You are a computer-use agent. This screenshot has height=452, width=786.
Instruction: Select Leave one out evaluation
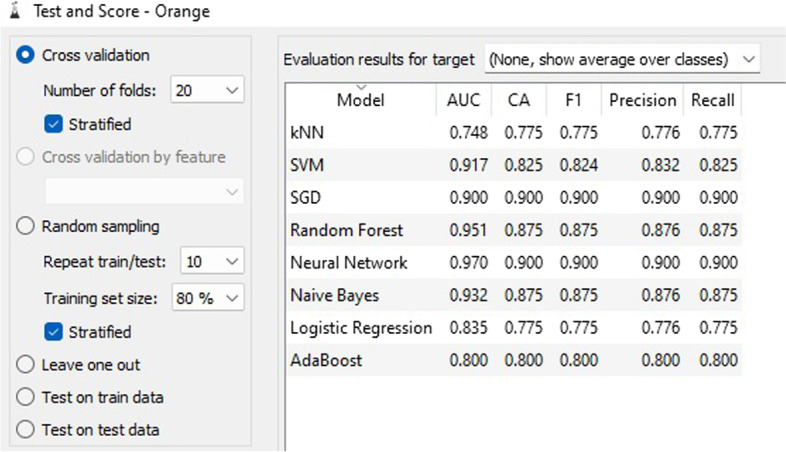click(x=25, y=365)
